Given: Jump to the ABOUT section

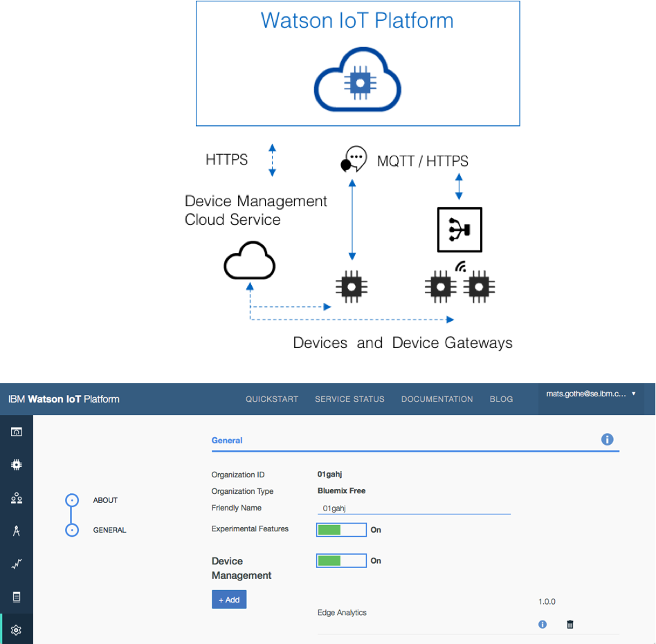Looking at the screenshot, I should click(105, 500).
